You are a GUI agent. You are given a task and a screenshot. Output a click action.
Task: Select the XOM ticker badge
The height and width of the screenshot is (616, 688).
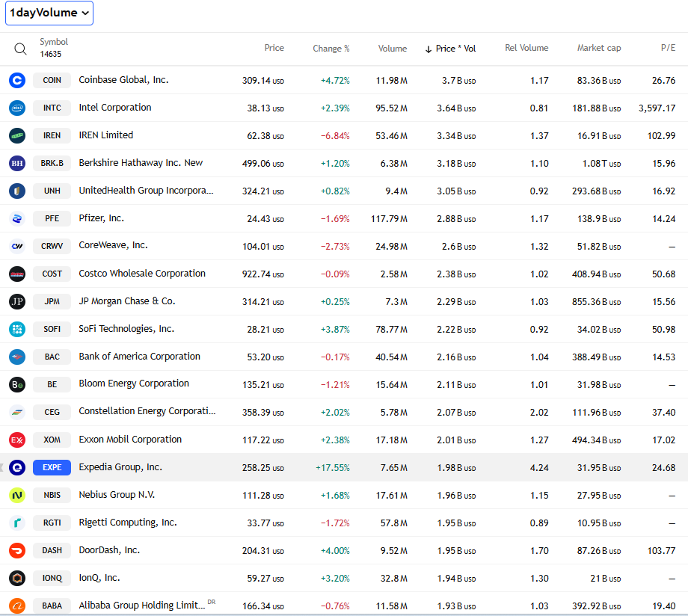pyautogui.click(x=52, y=440)
